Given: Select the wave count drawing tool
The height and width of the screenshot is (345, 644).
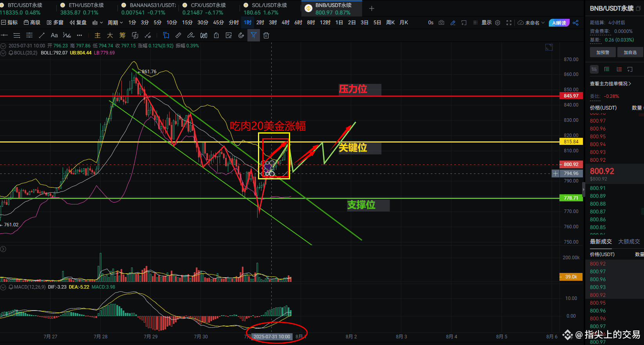Looking at the screenshot, I should (67, 35).
